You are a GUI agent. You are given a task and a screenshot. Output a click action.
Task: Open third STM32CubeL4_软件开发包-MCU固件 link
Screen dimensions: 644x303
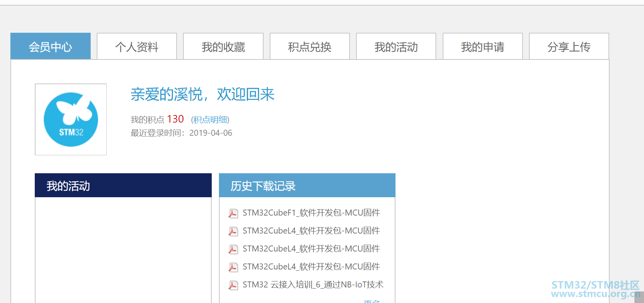coord(311,267)
